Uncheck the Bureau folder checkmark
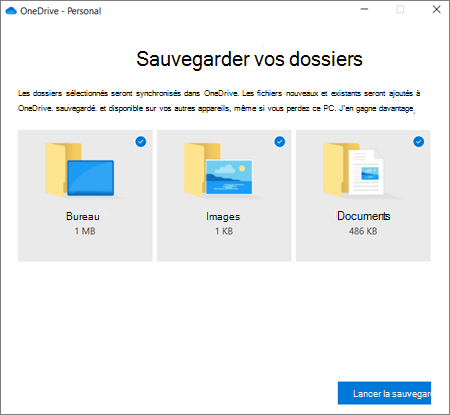Screen dimensions: 450x415 click(x=141, y=142)
